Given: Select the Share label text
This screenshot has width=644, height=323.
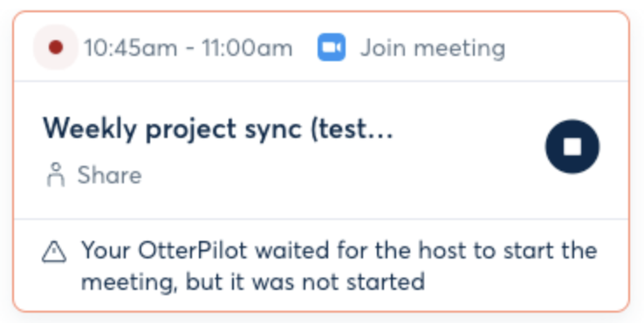Looking at the screenshot, I should (x=110, y=175).
